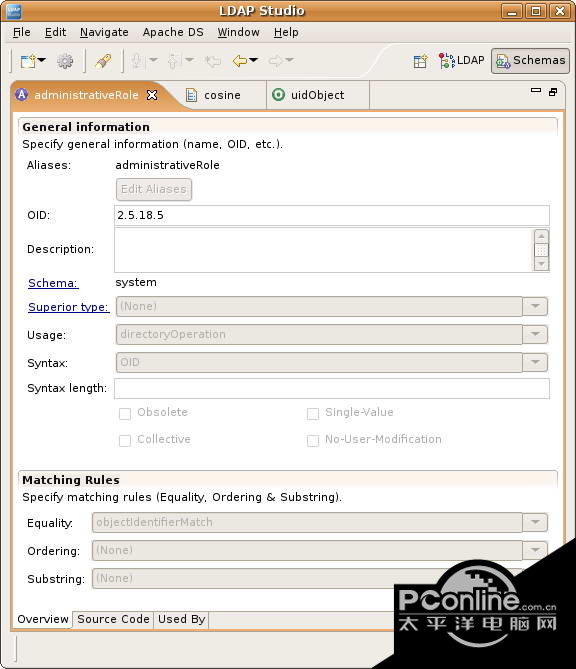
Task: Expand the Equality matching rule dropdown
Action: pyautogui.click(x=535, y=522)
